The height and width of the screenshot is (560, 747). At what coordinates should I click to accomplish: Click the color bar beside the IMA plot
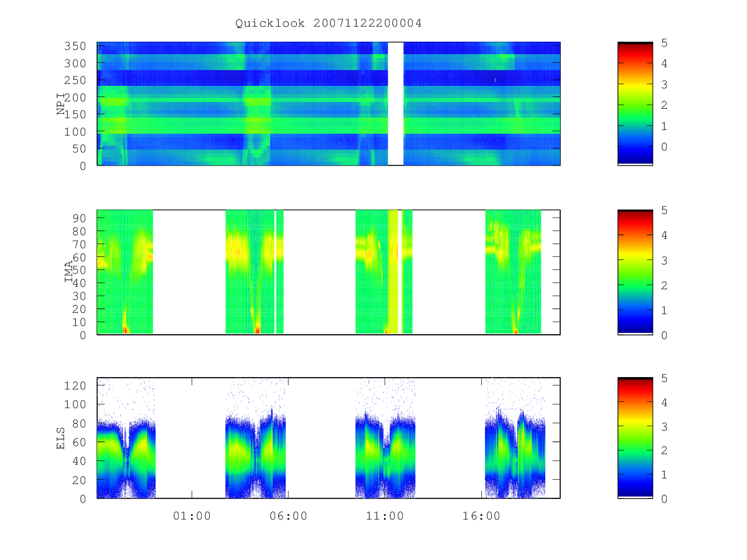(x=635, y=272)
